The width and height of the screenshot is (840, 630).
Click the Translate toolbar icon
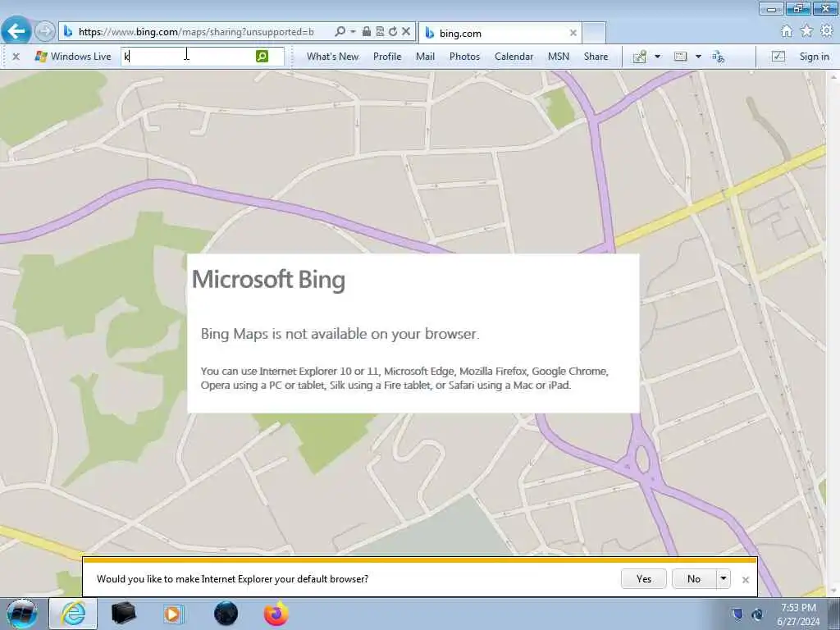tap(719, 57)
